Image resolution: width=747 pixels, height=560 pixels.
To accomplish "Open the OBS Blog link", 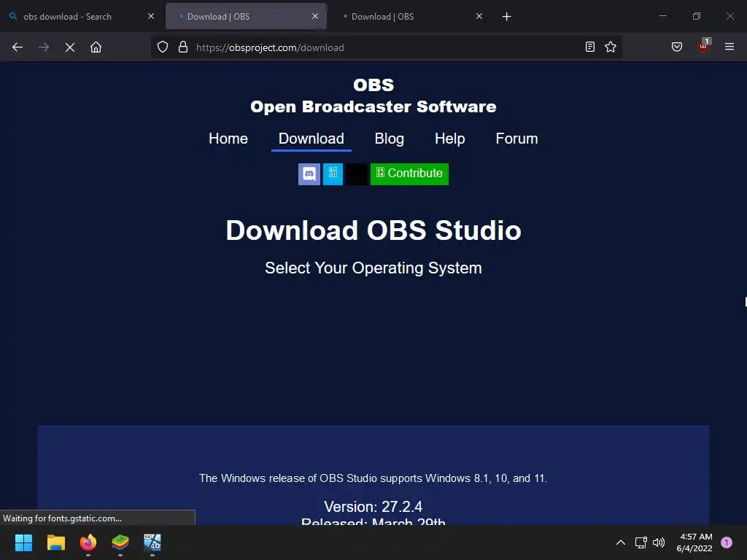I will point(390,139).
